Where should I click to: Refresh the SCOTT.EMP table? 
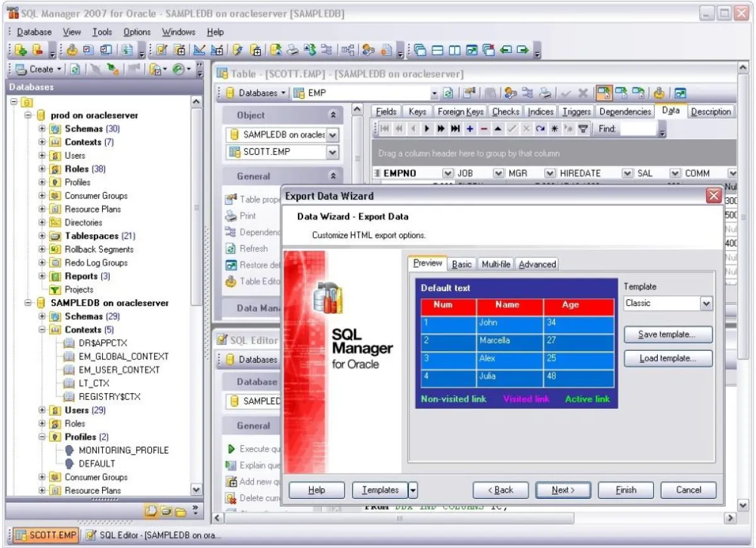[252, 248]
